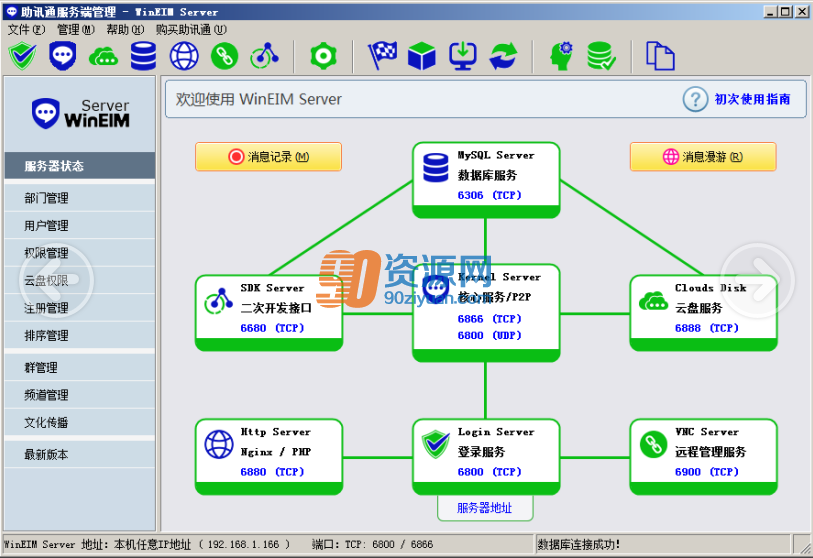Image resolution: width=813 pixels, height=558 pixels.
Task: Open the 初次使用指南 link
Action: pyautogui.click(x=752, y=99)
